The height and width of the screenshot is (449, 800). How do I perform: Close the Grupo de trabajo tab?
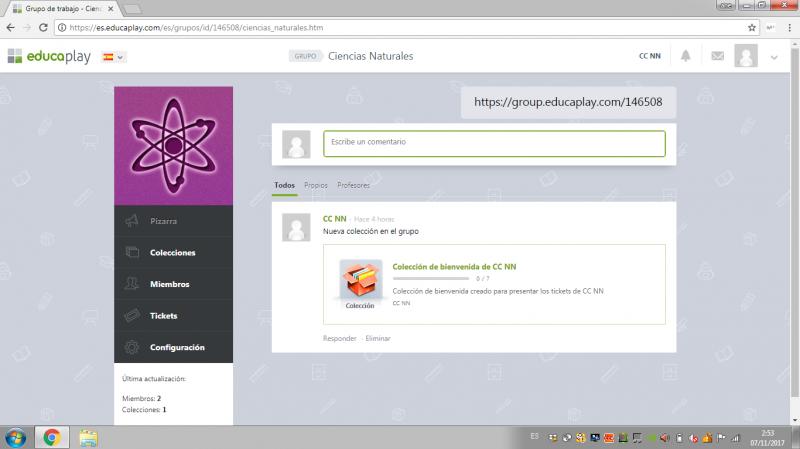pyautogui.click(x=111, y=9)
